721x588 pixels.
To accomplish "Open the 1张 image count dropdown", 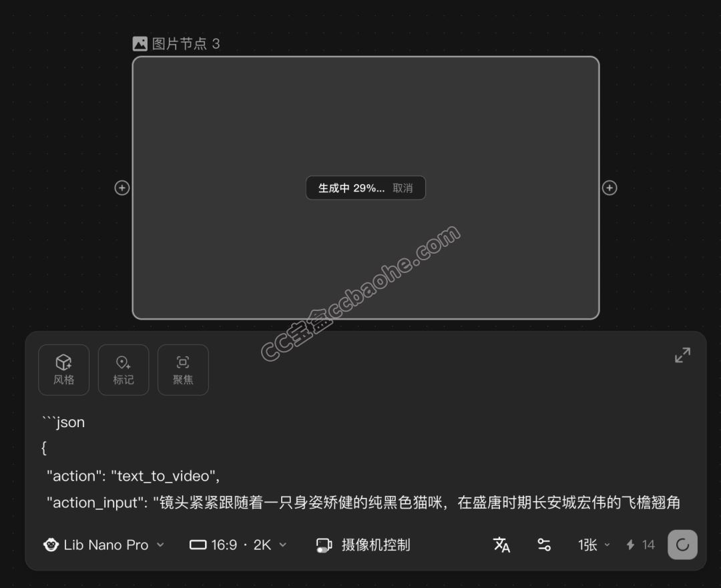I will [593, 545].
